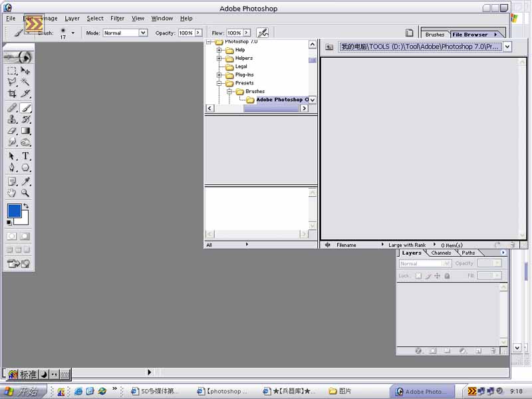This screenshot has height=399, width=532.
Task: Switch to the Channels tab
Action: coord(441,253)
